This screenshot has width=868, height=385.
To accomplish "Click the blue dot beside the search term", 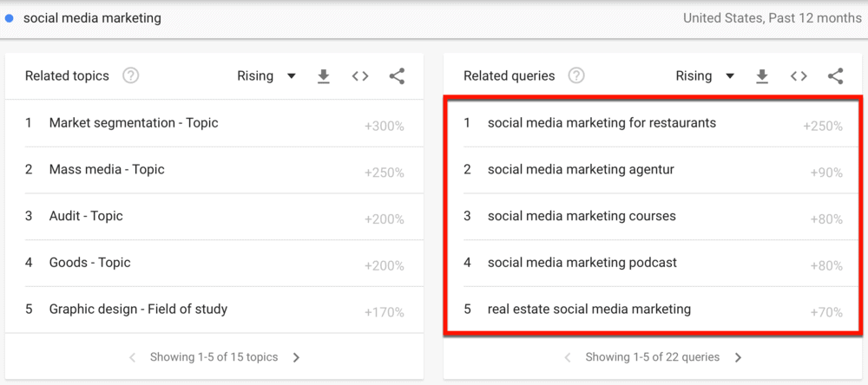I will click(x=9, y=18).
